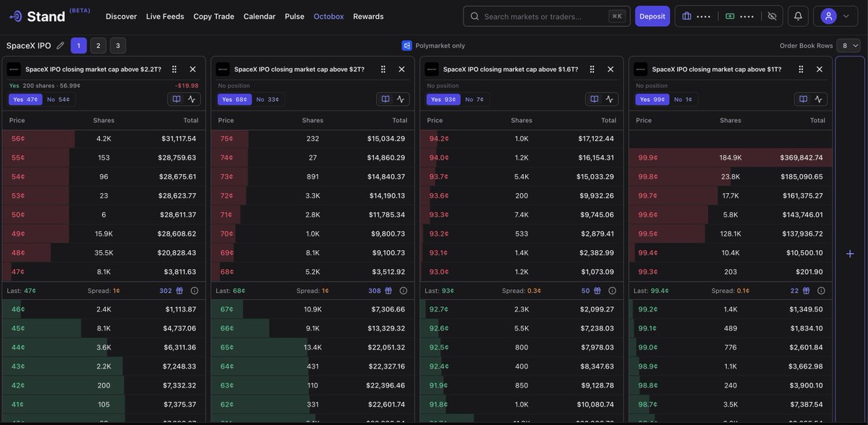
Task: Click the green cash balance icon
Action: coord(730,16)
